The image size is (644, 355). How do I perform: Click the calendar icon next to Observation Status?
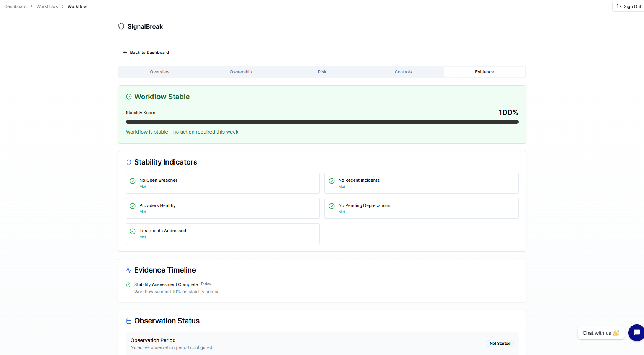point(129,321)
